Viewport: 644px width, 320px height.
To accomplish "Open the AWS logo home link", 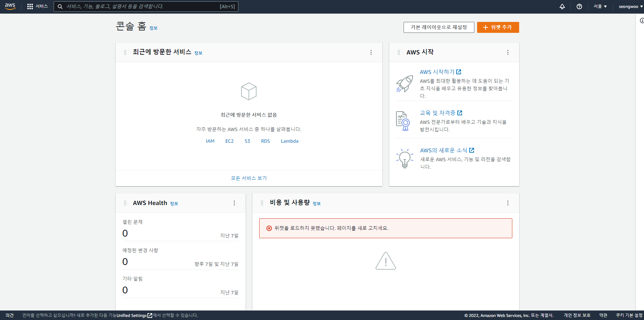I will click(x=10, y=7).
